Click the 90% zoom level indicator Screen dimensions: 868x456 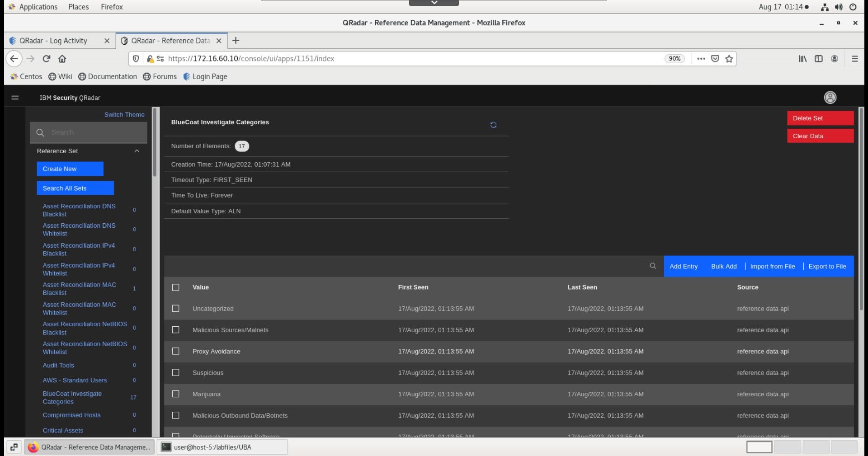[x=675, y=59]
